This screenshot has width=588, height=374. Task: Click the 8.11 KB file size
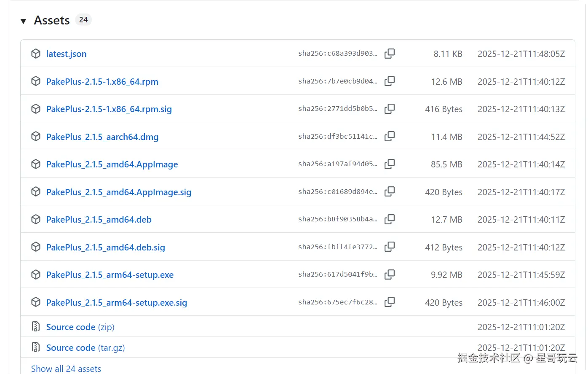[x=448, y=54]
